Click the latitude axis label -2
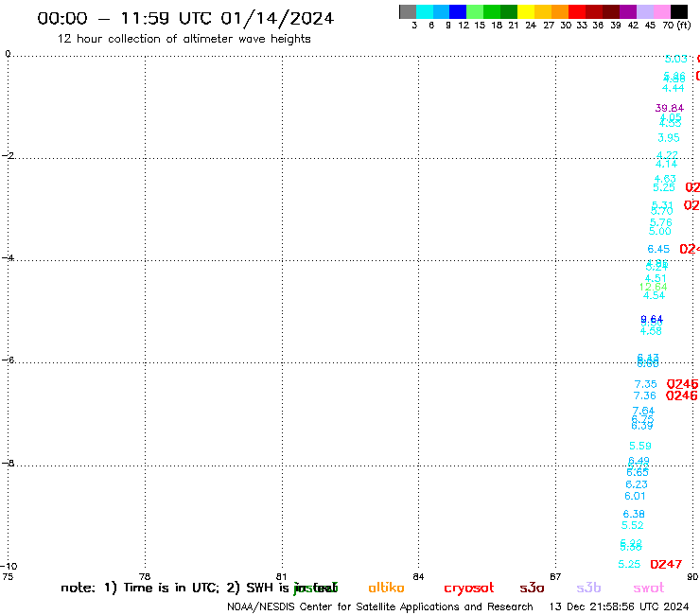 point(8,156)
